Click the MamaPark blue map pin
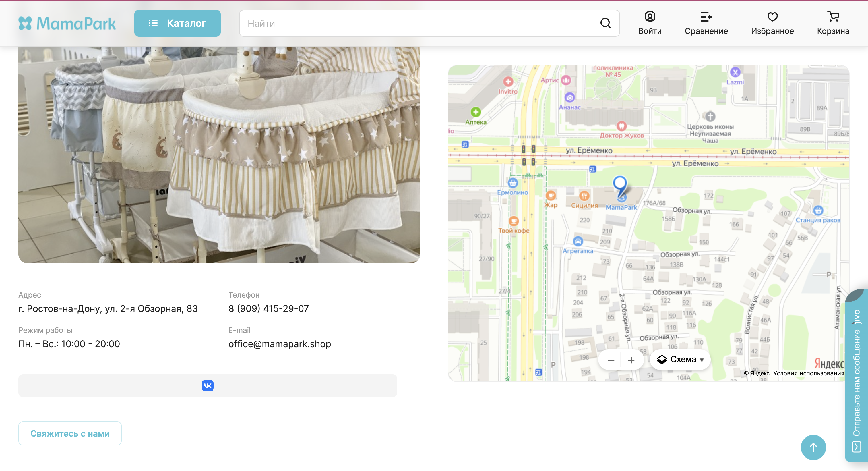Viewport: 868px width, 471px height. coord(619,186)
